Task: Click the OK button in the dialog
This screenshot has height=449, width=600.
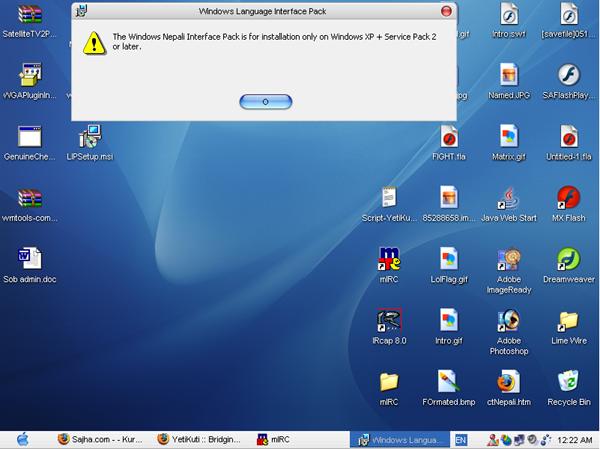Action: (x=266, y=101)
